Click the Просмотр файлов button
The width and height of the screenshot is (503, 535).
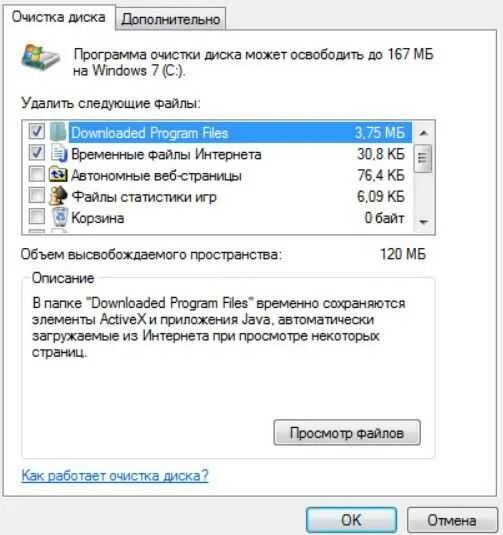tap(347, 433)
